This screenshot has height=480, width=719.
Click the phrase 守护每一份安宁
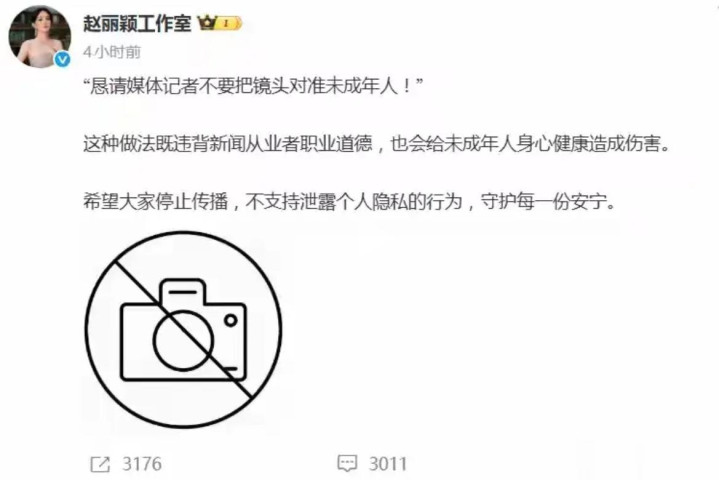[x=548, y=201]
